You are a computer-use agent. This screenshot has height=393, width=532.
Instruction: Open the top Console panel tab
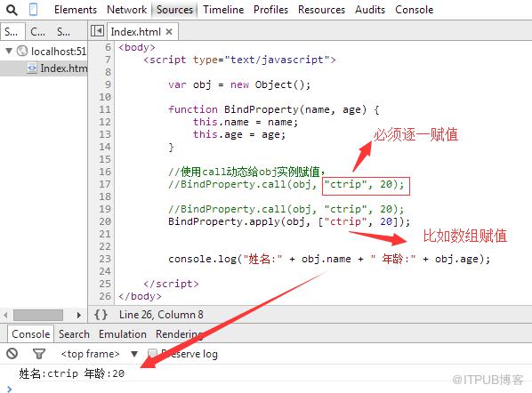pyautogui.click(x=414, y=10)
